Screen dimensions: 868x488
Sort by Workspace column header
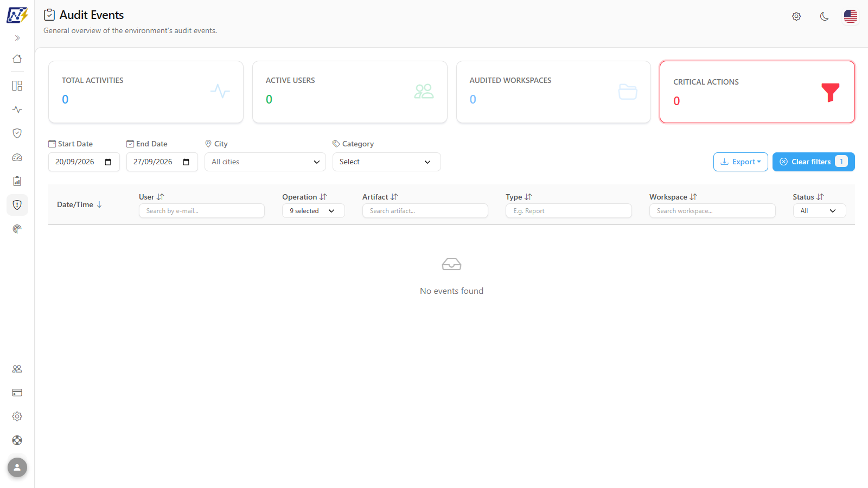673,197
